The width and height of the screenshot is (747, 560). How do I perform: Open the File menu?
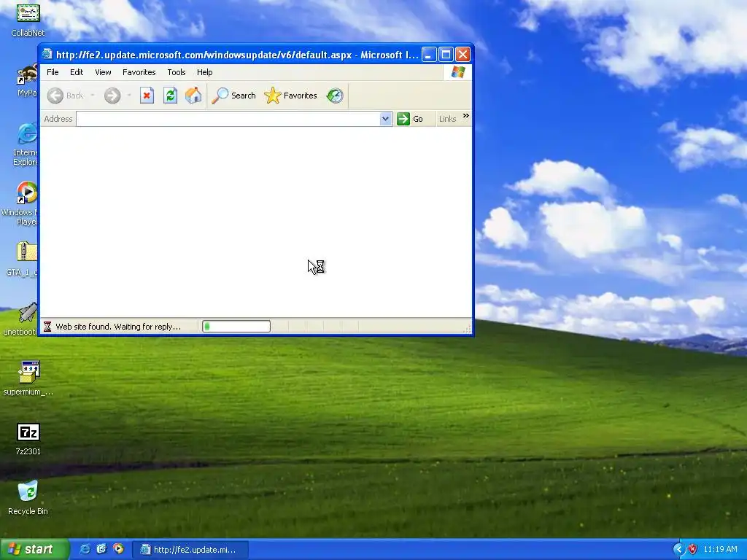pyautogui.click(x=53, y=72)
